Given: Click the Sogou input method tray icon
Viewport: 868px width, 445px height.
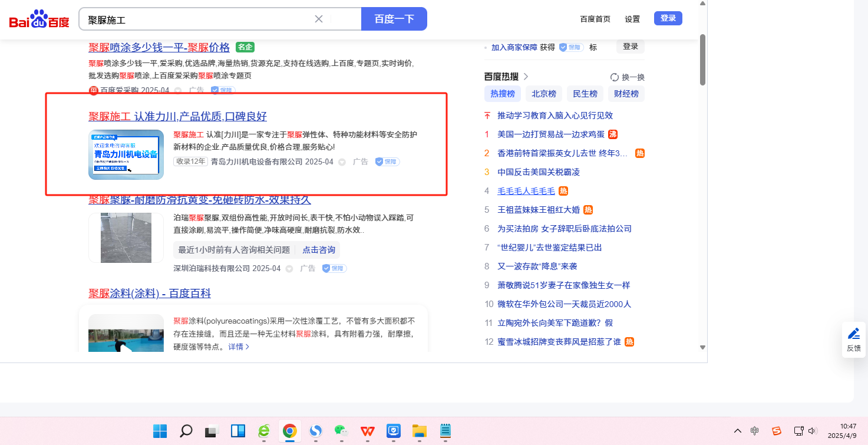Looking at the screenshot, I should point(777,431).
